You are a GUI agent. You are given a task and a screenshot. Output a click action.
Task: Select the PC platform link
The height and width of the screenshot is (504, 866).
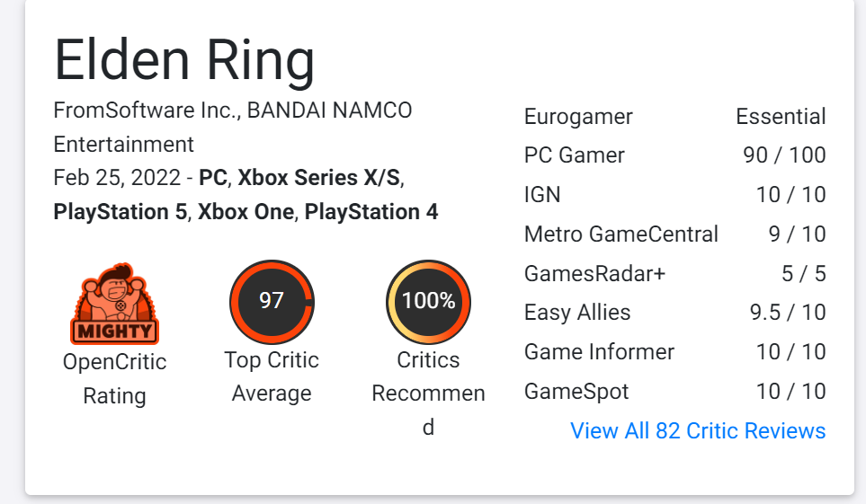pos(213,178)
